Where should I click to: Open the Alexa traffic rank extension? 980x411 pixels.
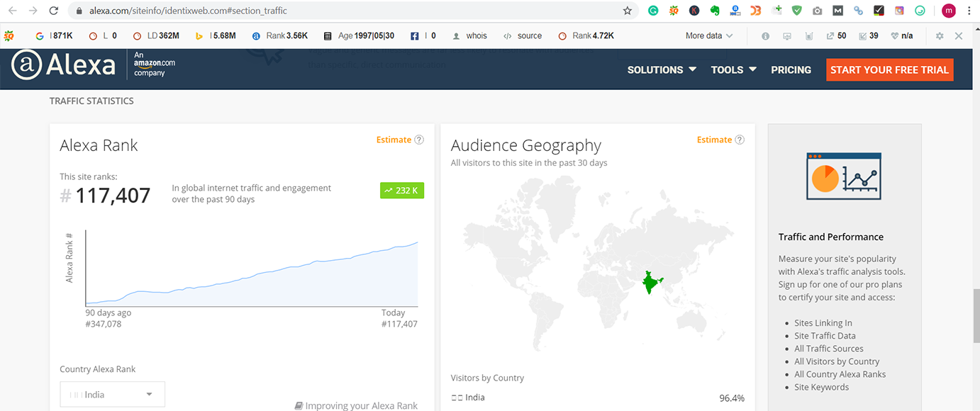coord(736,11)
